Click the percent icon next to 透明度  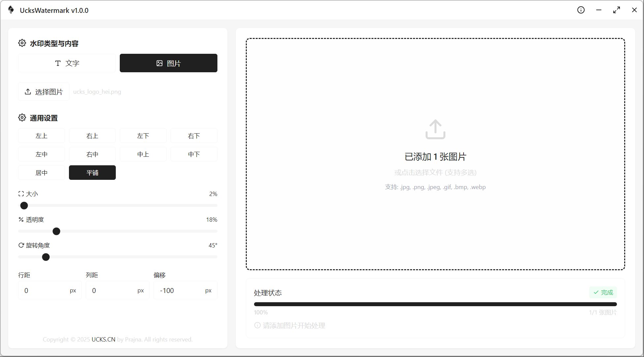21,219
